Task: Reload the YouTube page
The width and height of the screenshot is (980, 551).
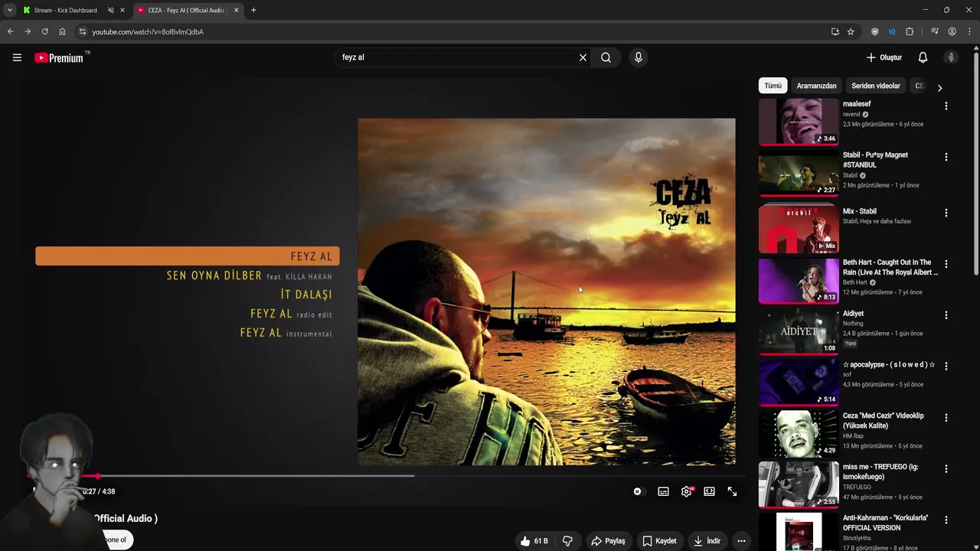Action: point(44,31)
